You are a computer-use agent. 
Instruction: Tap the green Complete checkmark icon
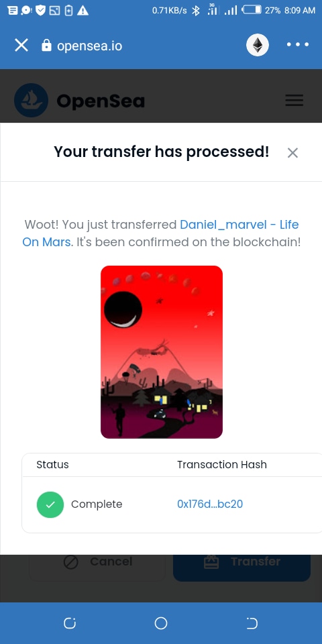(x=50, y=504)
